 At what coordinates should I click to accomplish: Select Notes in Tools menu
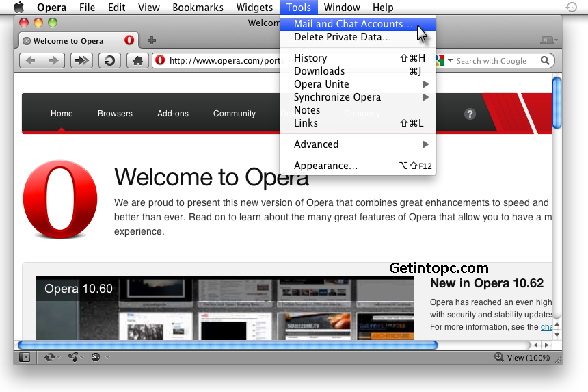358,110
